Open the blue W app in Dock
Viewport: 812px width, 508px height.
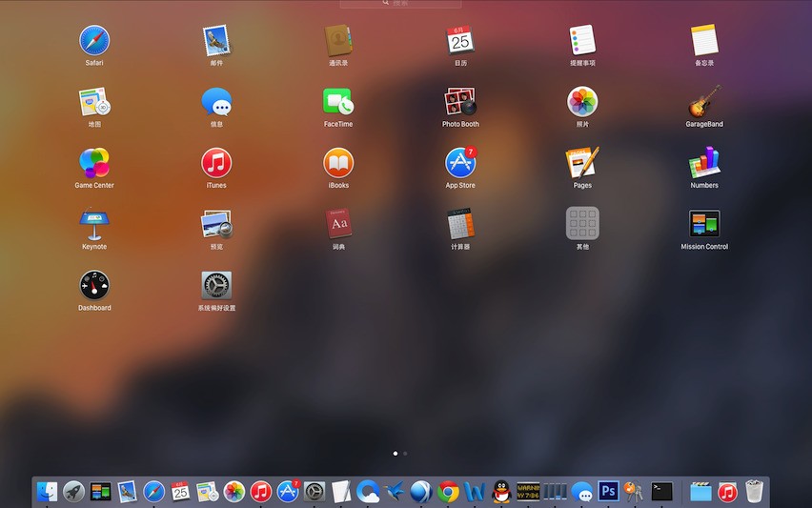(475, 492)
